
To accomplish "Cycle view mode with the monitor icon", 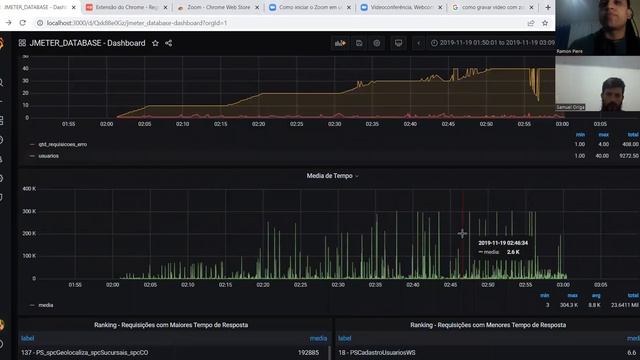I will (398, 43).
